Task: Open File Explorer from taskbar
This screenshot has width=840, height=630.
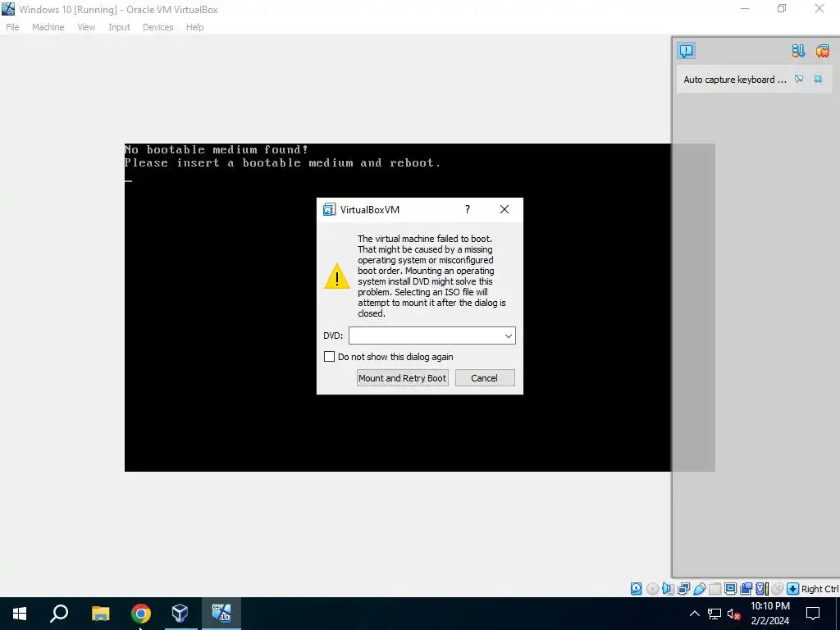Action: pyautogui.click(x=100, y=614)
